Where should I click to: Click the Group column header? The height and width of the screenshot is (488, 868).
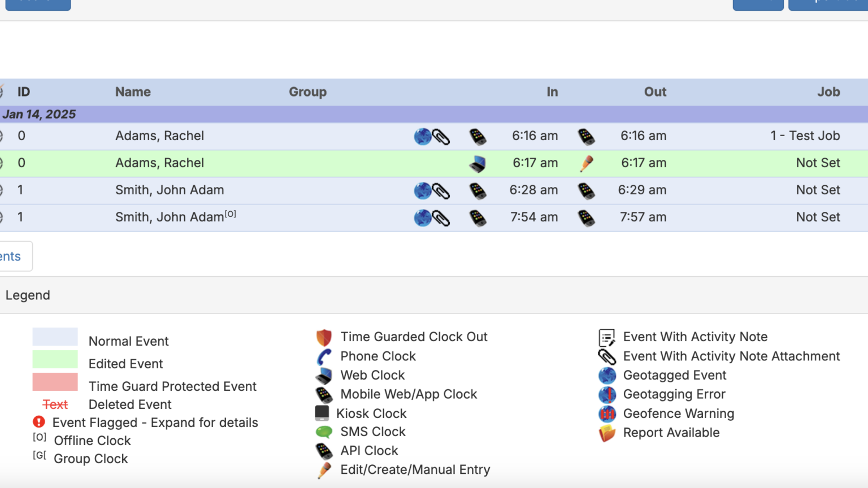(307, 92)
